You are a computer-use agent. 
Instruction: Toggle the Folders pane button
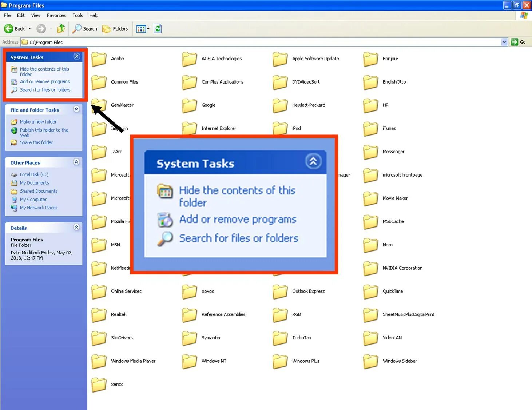pyautogui.click(x=115, y=29)
